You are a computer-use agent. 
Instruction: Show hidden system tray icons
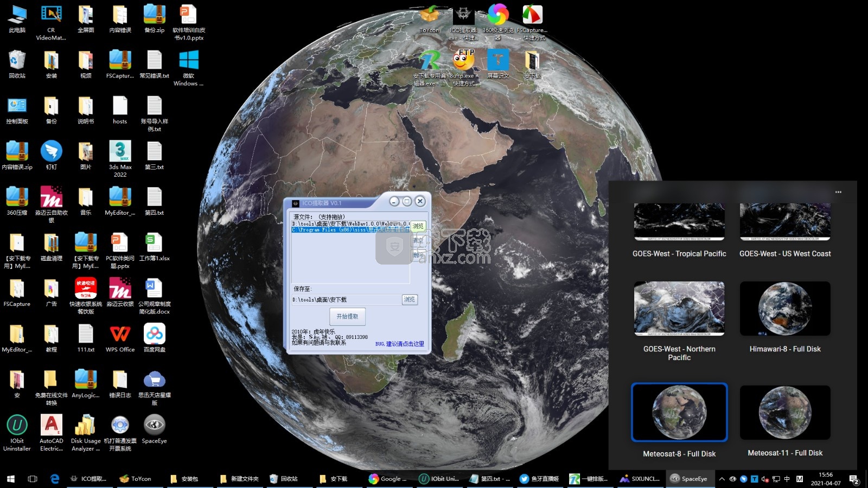pyautogui.click(x=722, y=479)
